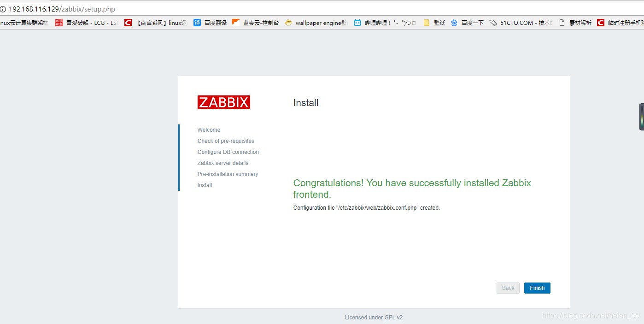The width and height of the screenshot is (644, 324).
Task: Select the Check of pre-requisites step
Action: click(x=226, y=141)
